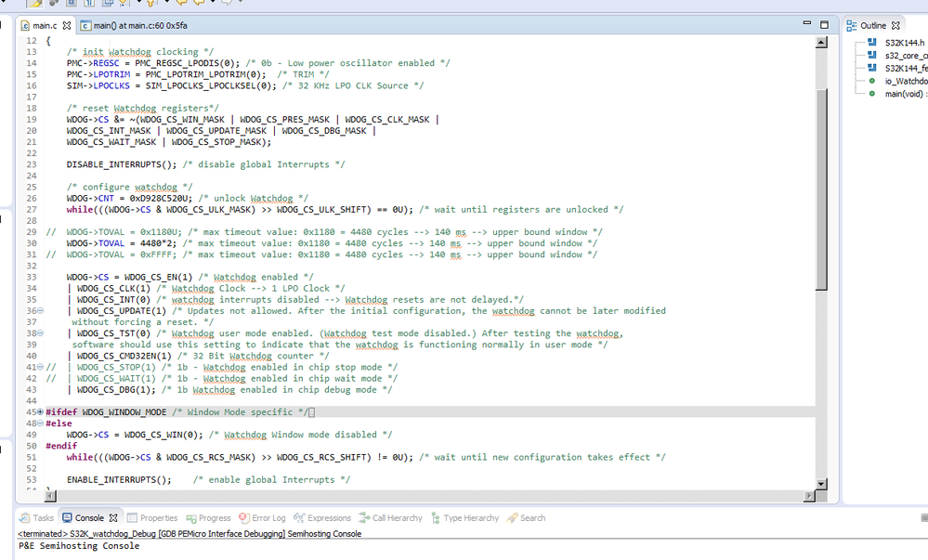Click the '/* reset Watchdog registers*/' comment
The image size is (928, 560).
[143, 109]
